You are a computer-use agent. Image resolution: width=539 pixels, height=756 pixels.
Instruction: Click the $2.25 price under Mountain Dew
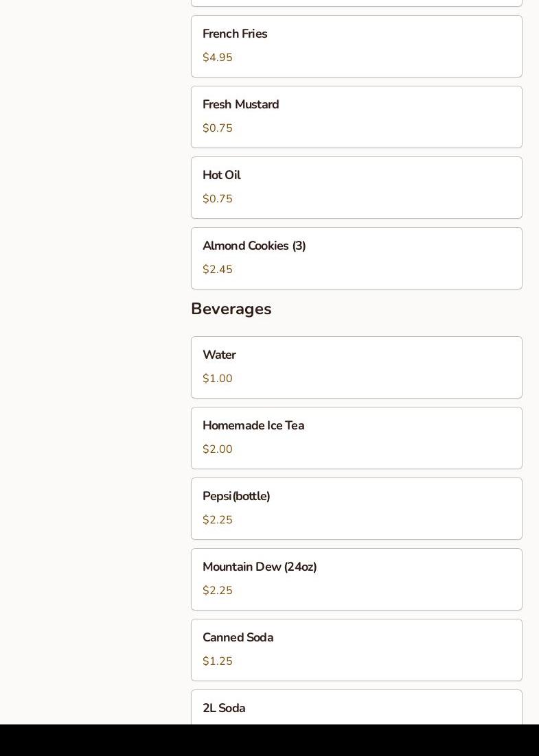click(x=218, y=591)
